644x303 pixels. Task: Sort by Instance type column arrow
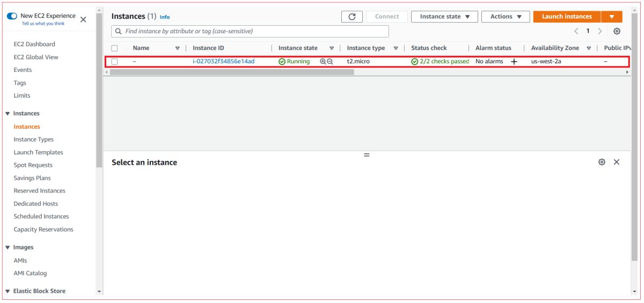(x=396, y=48)
